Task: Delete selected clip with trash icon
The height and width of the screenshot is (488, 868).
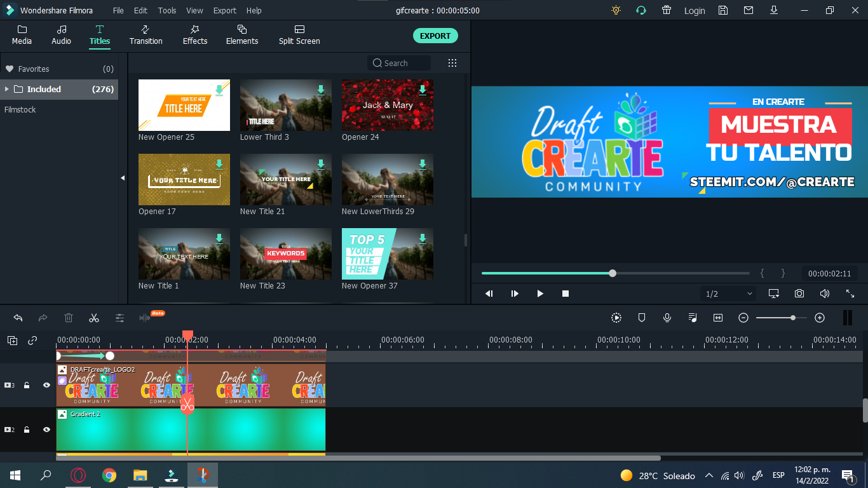Action: [69, 318]
